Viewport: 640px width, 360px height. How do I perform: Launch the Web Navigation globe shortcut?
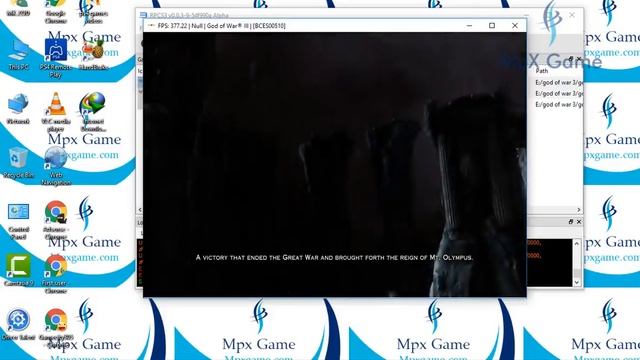pyautogui.click(x=56, y=166)
